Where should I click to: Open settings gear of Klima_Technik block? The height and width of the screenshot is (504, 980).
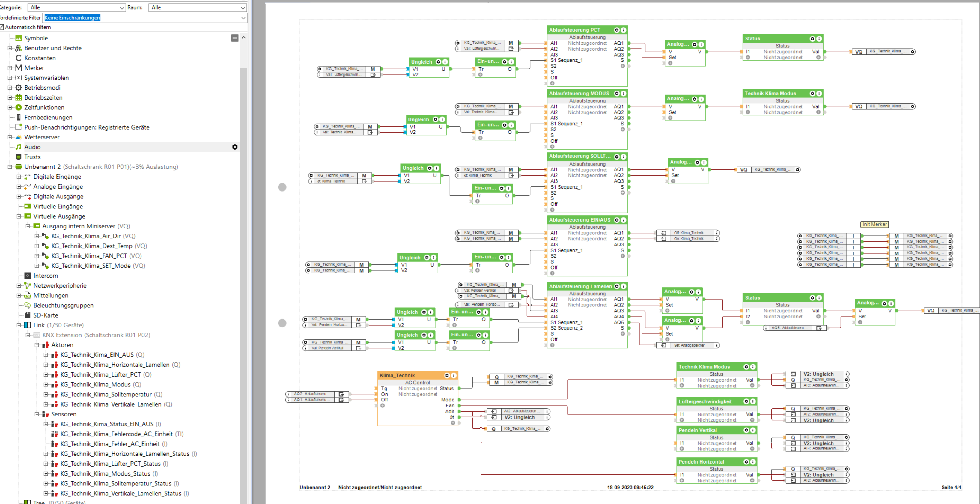pos(447,375)
